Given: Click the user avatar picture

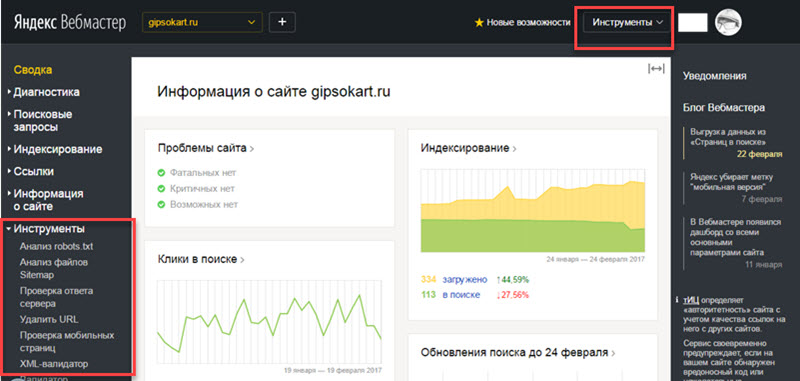Looking at the screenshot, I should coord(728,22).
